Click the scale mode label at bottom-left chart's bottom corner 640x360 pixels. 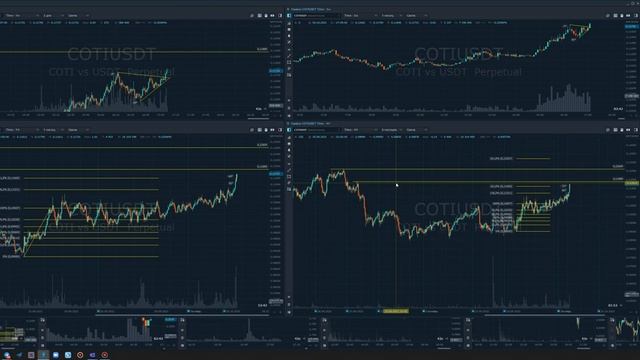point(262,305)
